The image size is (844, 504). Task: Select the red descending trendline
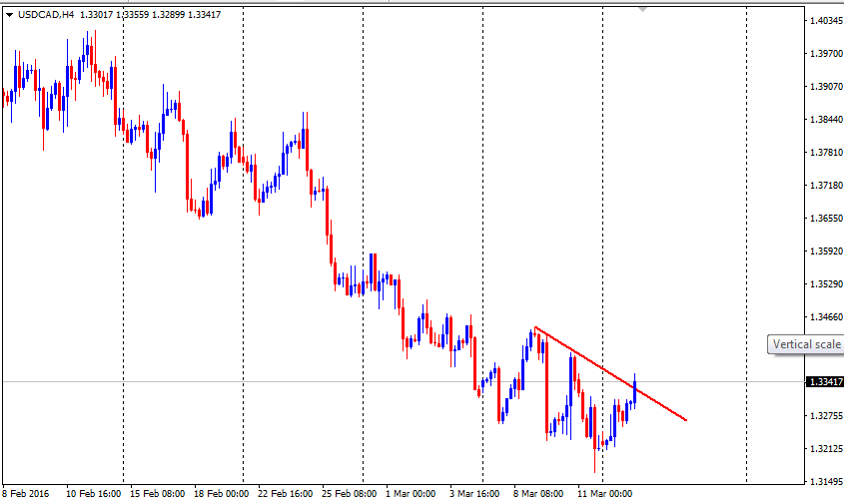point(610,373)
